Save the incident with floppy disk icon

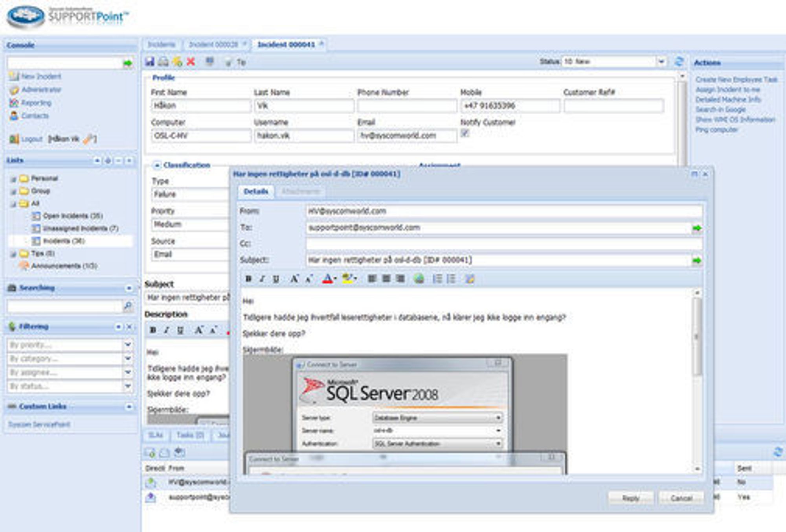pyautogui.click(x=149, y=62)
